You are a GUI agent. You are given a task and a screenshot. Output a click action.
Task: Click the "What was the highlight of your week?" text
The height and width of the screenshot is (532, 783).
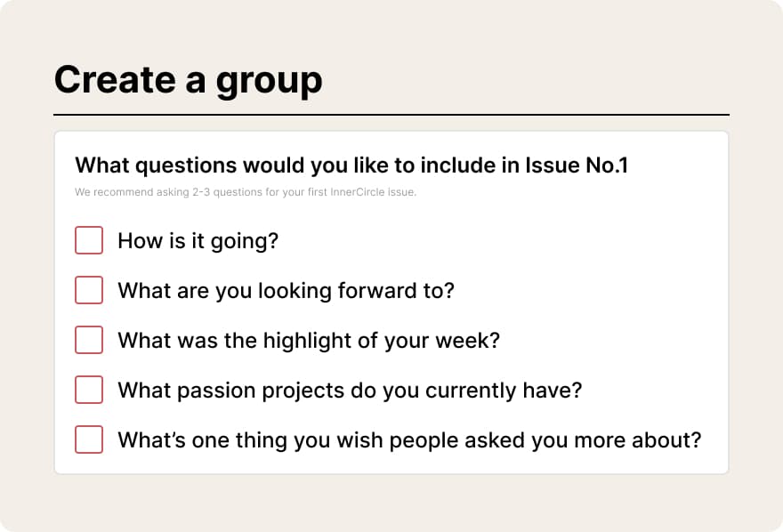tap(308, 340)
